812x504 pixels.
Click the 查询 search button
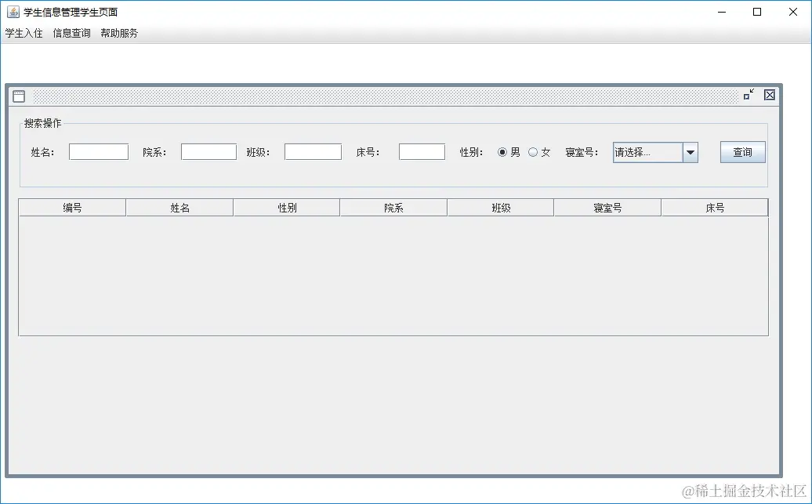coord(741,152)
